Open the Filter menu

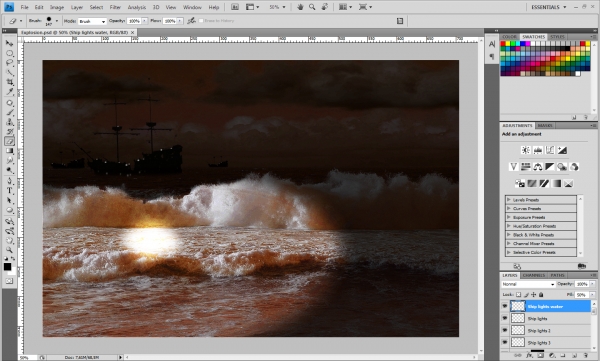click(115, 7)
